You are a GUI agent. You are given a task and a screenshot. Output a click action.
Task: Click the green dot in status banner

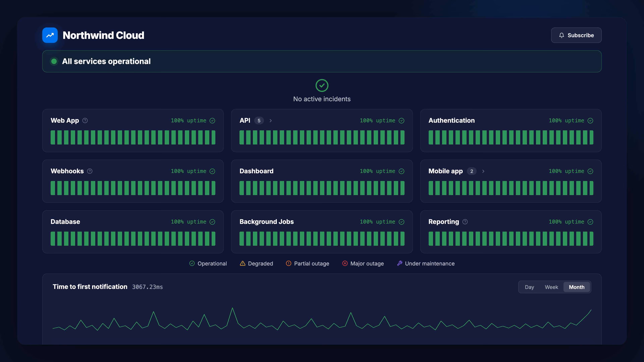pos(54,62)
